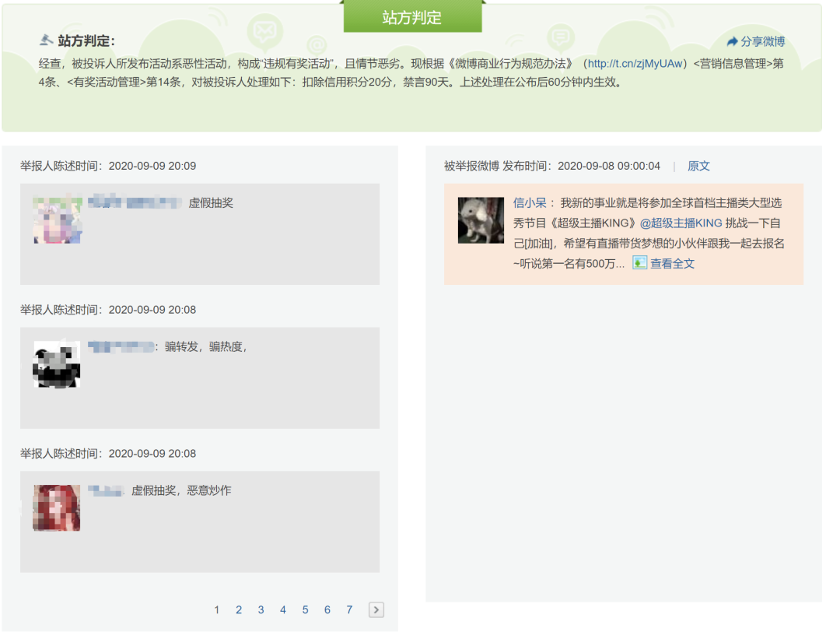Screen dimensions: 840x632
Task: Open the @超级主播KING mention link
Action: click(681, 223)
